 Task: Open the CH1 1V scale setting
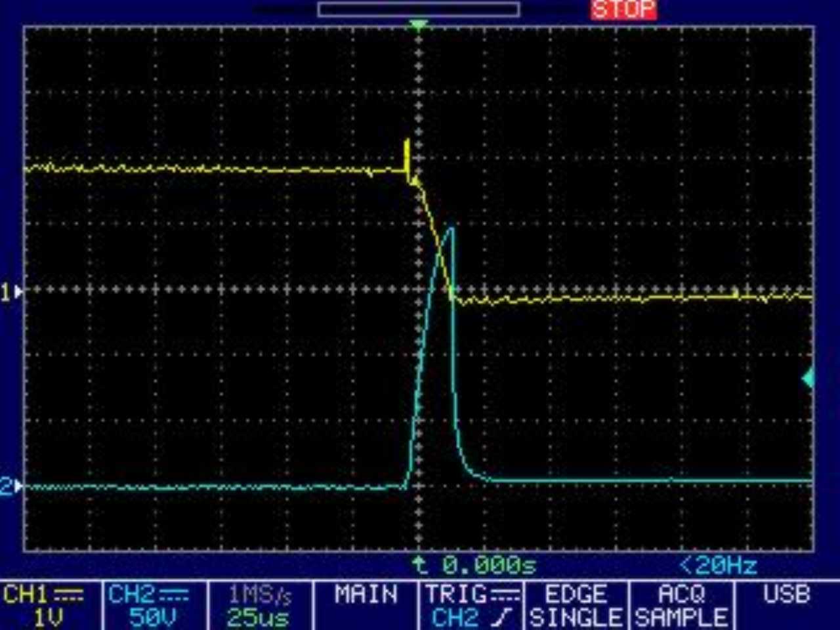click(49, 618)
